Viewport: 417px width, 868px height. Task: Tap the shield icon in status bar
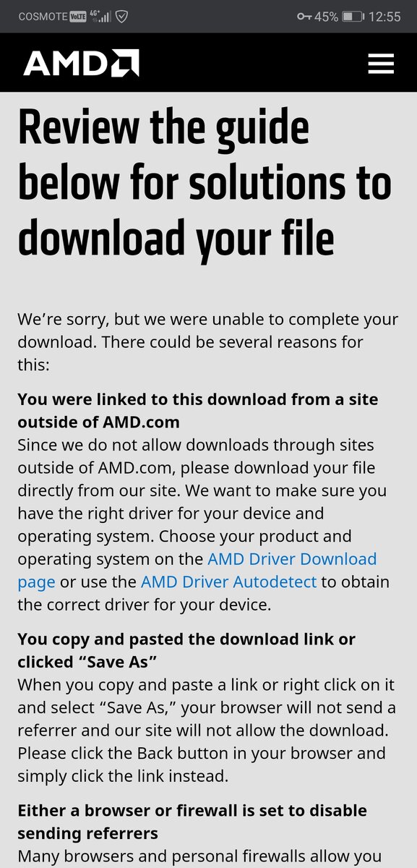click(122, 16)
